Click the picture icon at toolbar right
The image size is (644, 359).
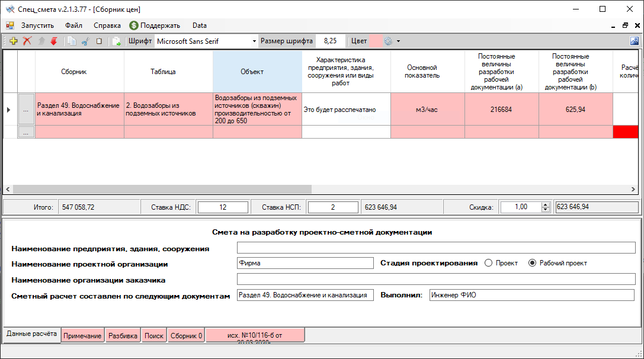635,41
